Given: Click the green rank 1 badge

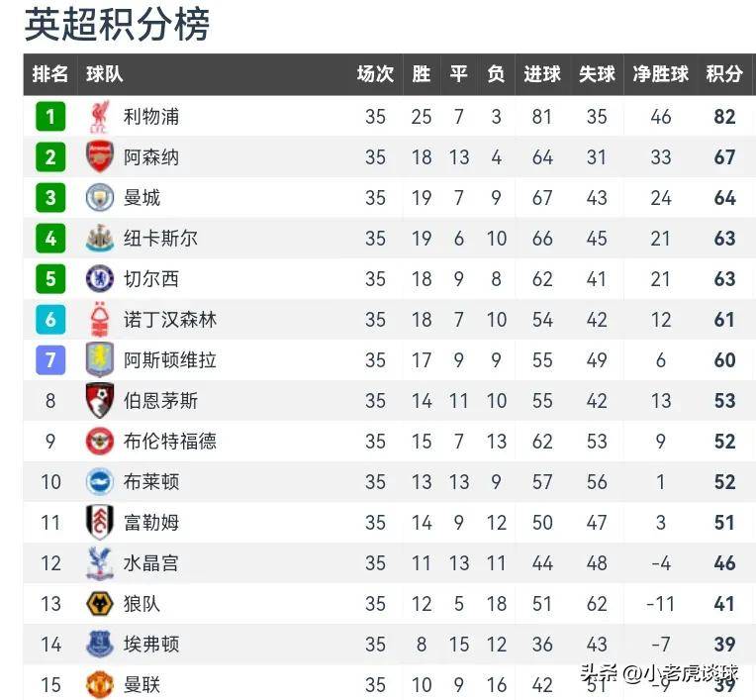Looking at the screenshot, I should click(50, 117).
